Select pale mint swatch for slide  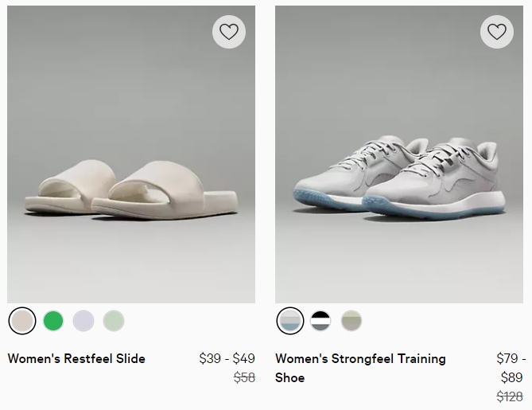[x=114, y=321]
